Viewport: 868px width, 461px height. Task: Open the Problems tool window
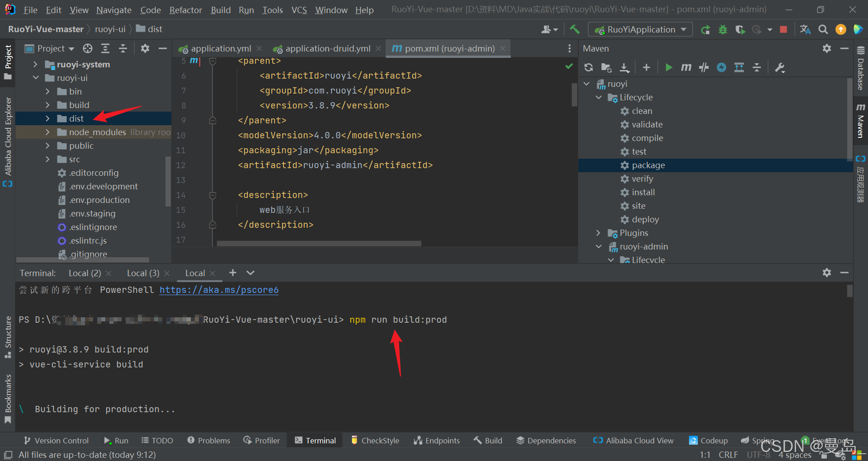pos(209,440)
